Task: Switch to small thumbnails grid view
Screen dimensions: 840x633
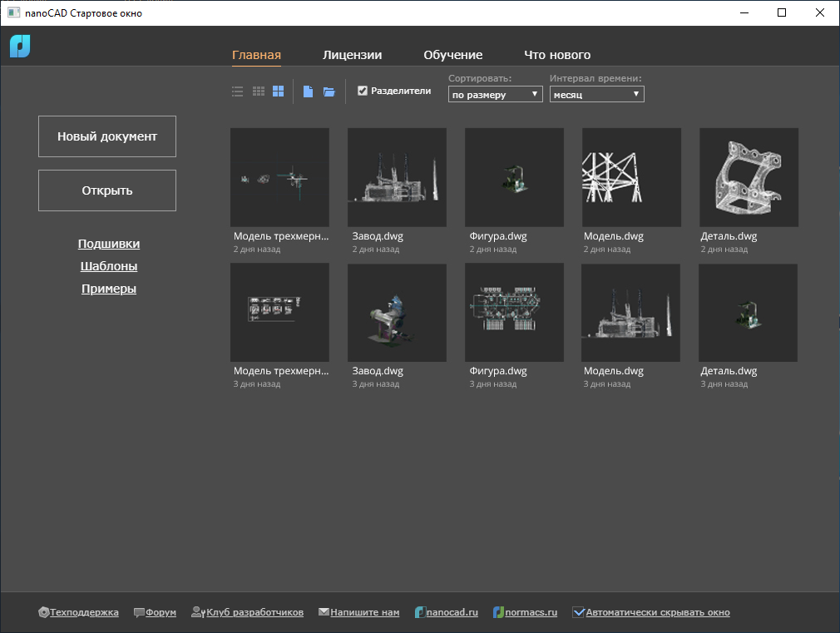Action: [x=259, y=91]
